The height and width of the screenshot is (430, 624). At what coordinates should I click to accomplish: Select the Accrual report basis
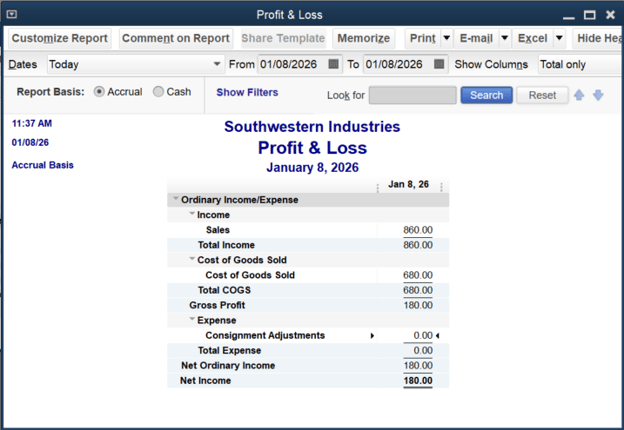click(99, 92)
